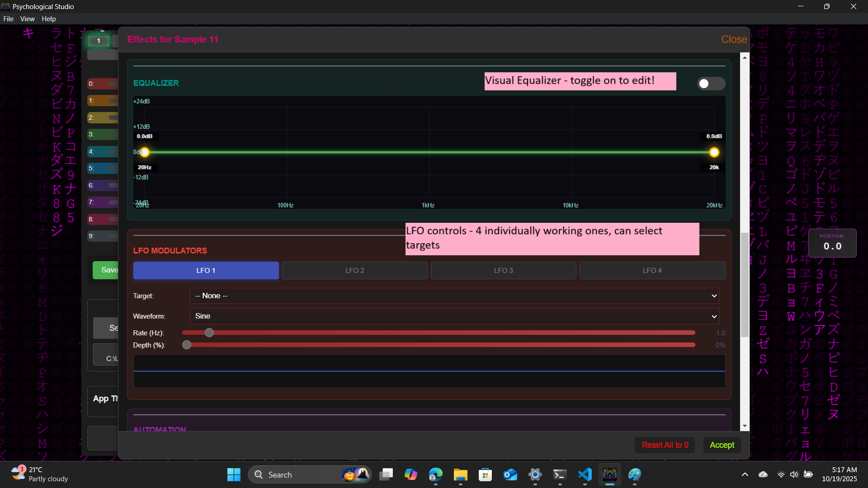The height and width of the screenshot is (488, 868).
Task: Show hidden system tray icons chevron
Action: pos(745,474)
